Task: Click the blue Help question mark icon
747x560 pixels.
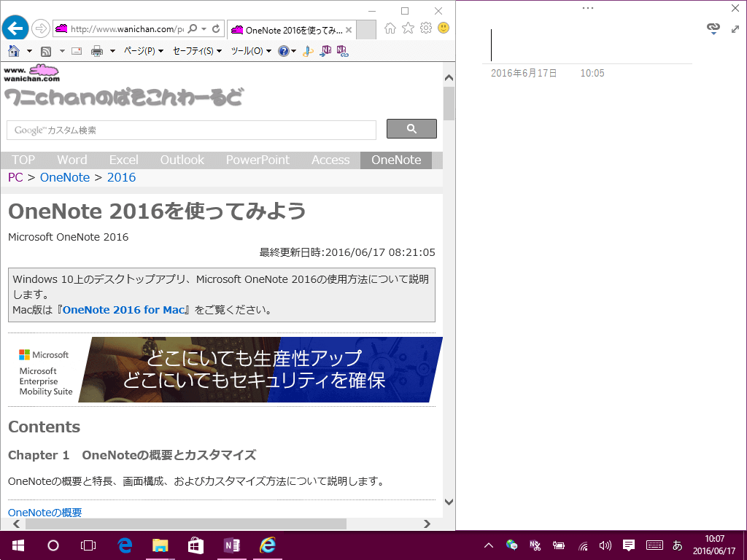Action: pos(284,51)
